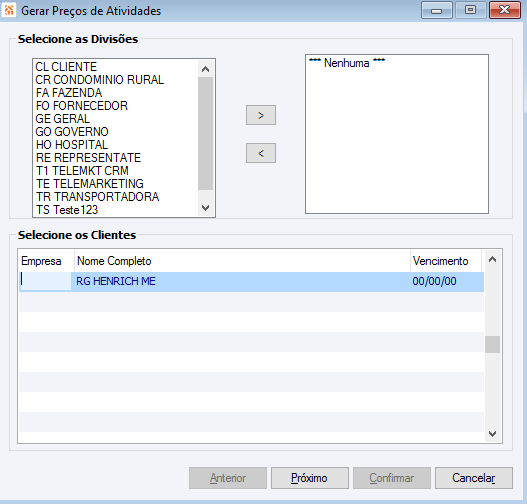Click clients grid scrollbar thumb
Viewport: 527px width, 504px height.
(x=492, y=345)
